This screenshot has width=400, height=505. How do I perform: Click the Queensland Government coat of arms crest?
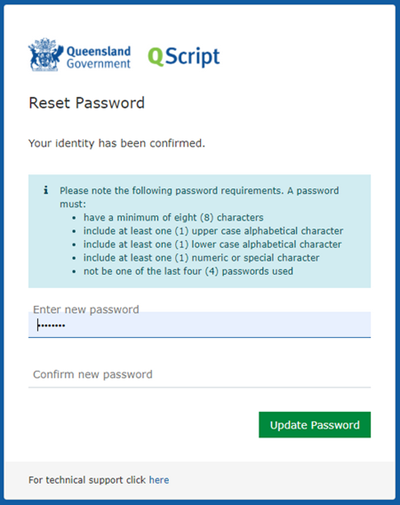coord(46,55)
